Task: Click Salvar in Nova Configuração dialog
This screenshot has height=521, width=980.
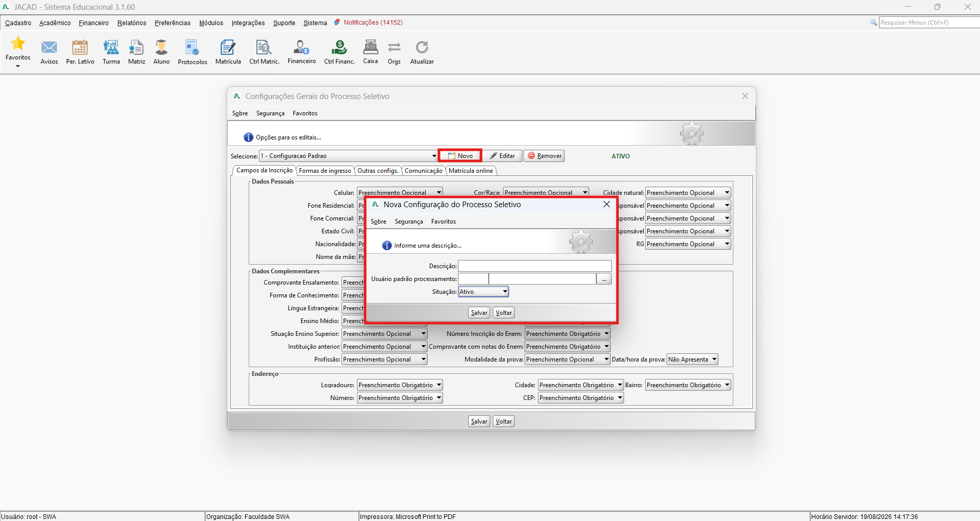Action: coord(479,313)
